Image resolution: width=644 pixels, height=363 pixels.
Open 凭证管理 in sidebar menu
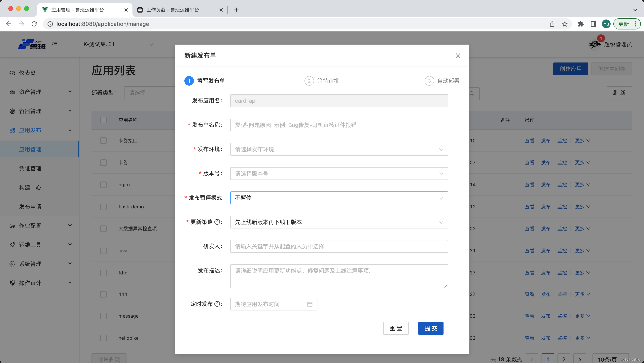pos(30,168)
